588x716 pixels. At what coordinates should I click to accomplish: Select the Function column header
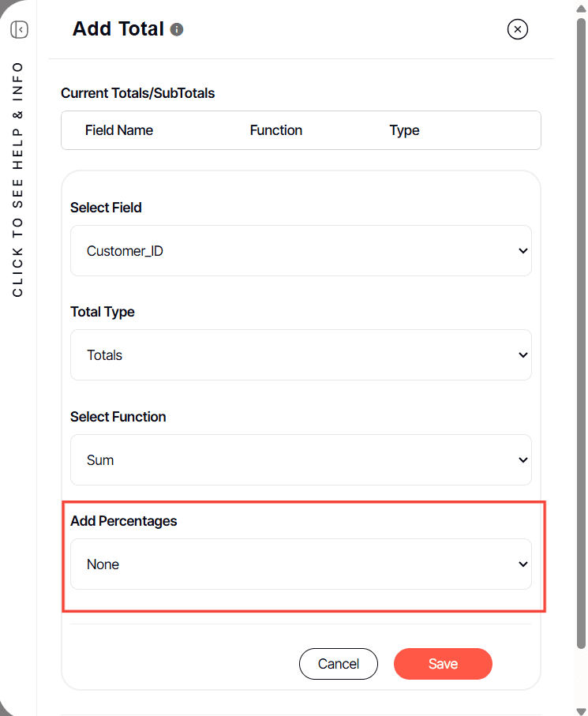(x=276, y=130)
